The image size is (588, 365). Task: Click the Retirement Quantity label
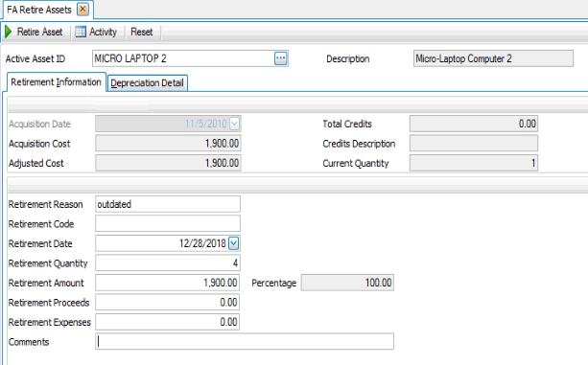point(48,263)
